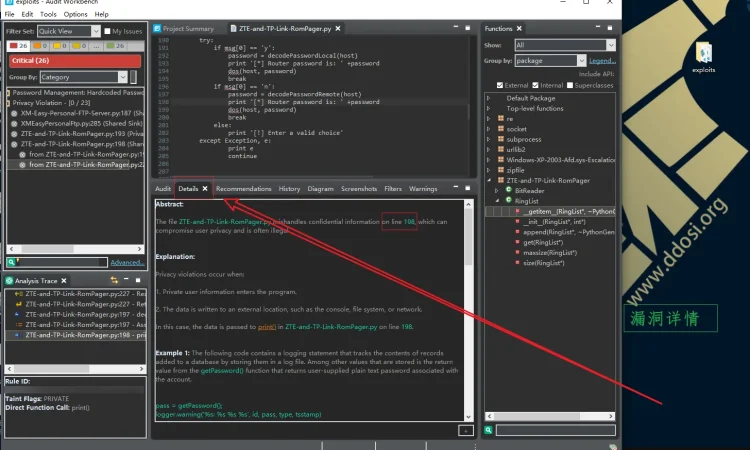750x450 pixels.
Task: Open the Screenshots tab
Action: [x=359, y=189]
